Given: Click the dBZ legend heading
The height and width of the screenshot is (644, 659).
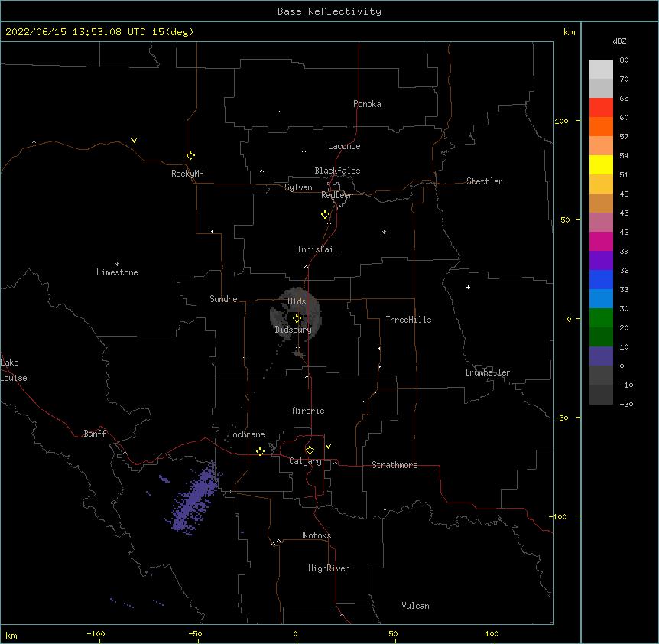Looking at the screenshot, I should (x=619, y=41).
